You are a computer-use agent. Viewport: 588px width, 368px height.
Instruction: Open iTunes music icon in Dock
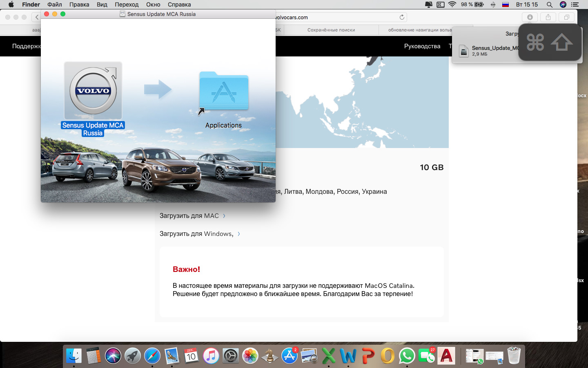pyautogui.click(x=211, y=356)
